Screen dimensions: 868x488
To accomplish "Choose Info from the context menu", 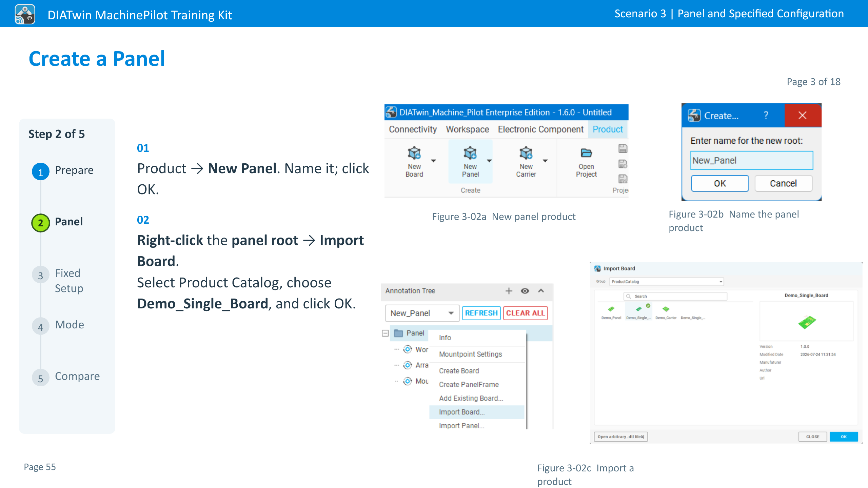I will [477, 338].
